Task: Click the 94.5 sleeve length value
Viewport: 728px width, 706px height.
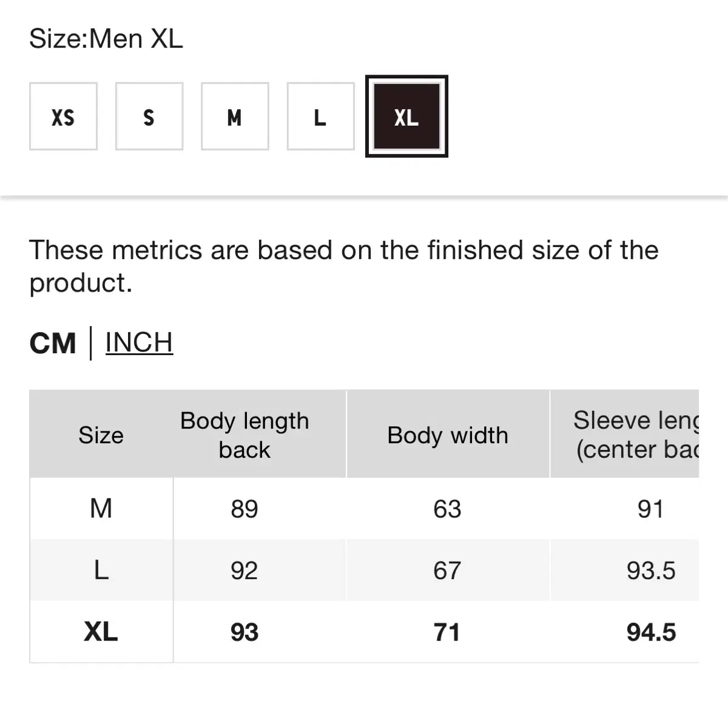Action: click(651, 633)
